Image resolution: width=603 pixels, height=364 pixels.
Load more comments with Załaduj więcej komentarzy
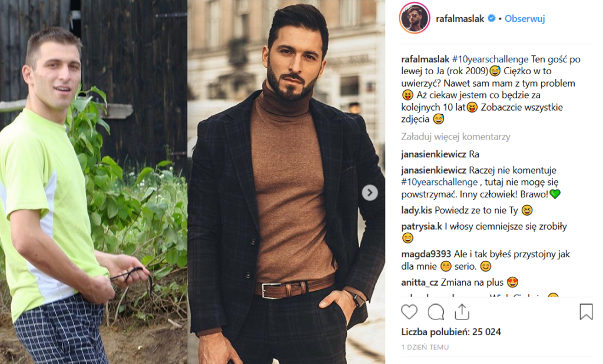coord(456,137)
